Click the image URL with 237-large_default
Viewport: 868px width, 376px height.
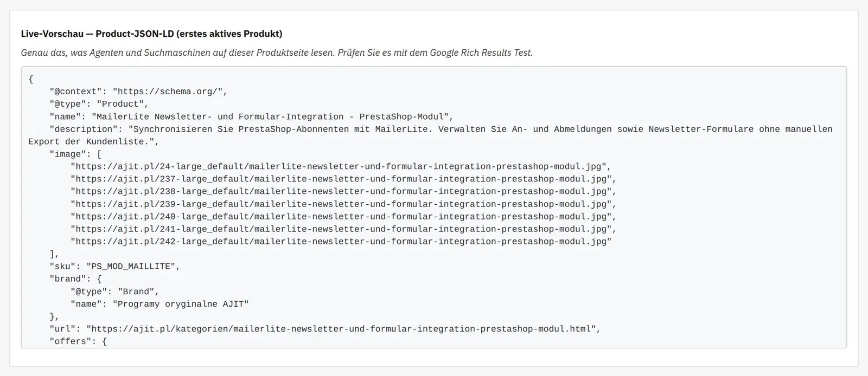click(343, 179)
